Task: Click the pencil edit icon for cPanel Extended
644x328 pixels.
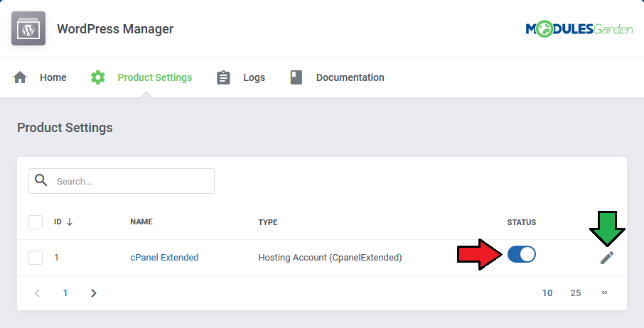Action: [607, 258]
